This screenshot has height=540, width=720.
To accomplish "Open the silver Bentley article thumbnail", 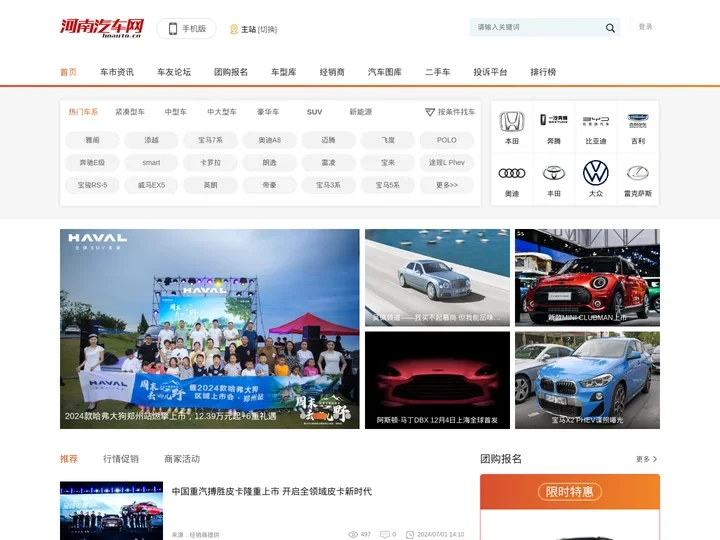I will click(x=437, y=278).
